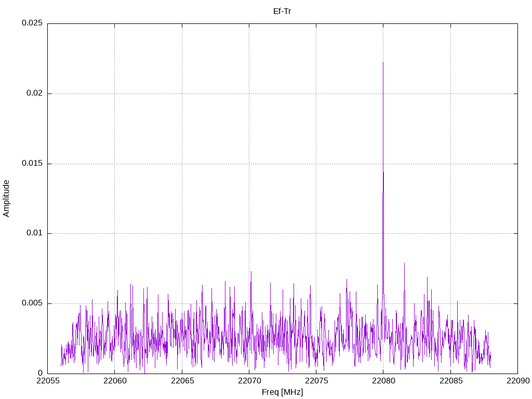This screenshot has width=532, height=399.
Task: Click the 22055 x-axis tick label
Action: 47,381
